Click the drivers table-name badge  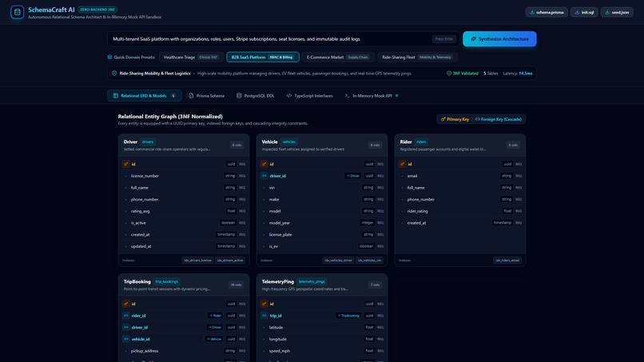tap(148, 141)
